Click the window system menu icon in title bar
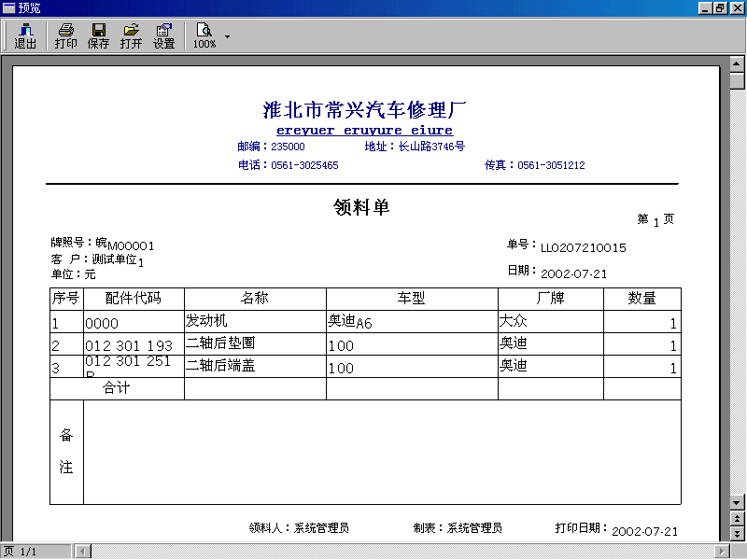 [x=9, y=8]
